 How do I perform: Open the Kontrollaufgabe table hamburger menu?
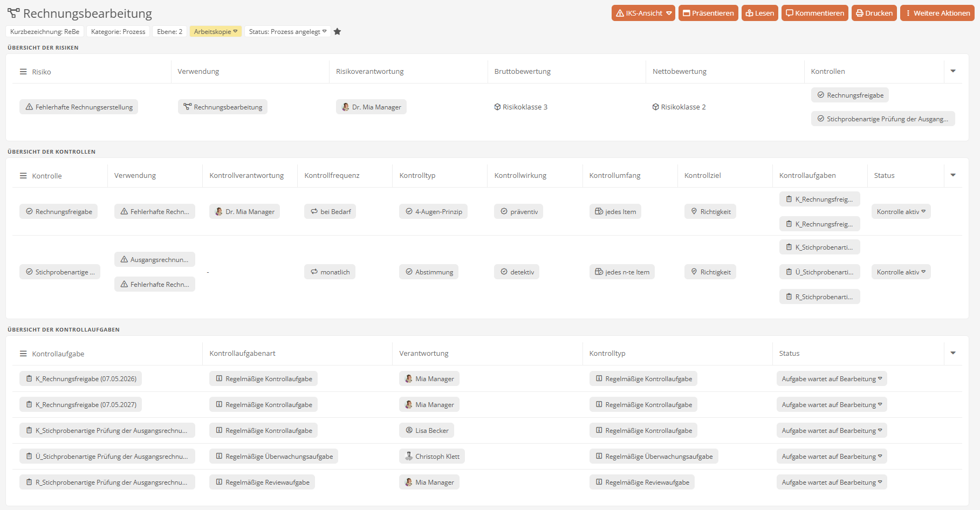[x=23, y=354]
